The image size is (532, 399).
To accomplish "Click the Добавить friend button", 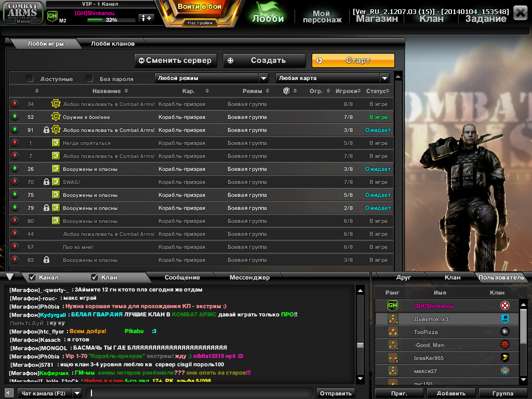I will (x=450, y=393).
